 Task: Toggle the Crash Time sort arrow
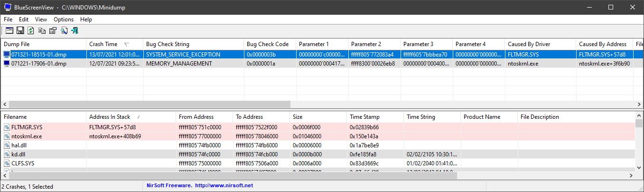click(x=127, y=44)
